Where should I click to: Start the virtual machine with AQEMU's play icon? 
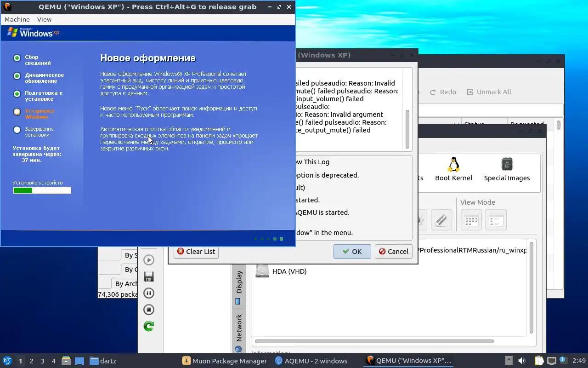(x=149, y=260)
